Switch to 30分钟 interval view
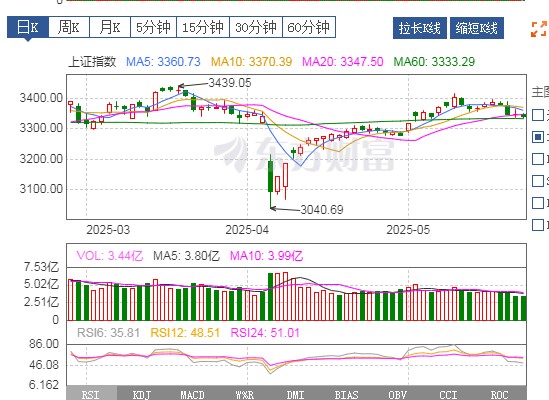This screenshot has height=400, width=549. pos(256,27)
